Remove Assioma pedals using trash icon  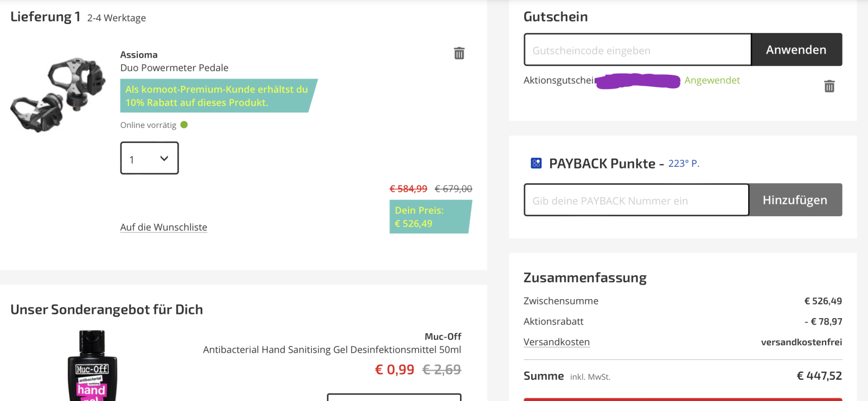coord(459,53)
